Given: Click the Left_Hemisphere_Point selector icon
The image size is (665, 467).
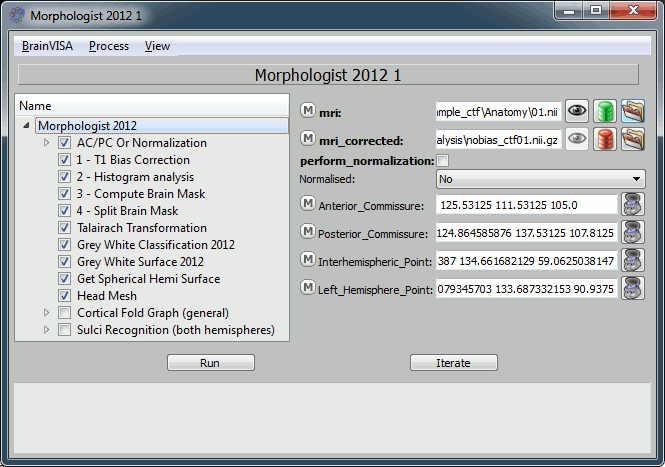Looking at the screenshot, I should pyautogui.click(x=633, y=288).
